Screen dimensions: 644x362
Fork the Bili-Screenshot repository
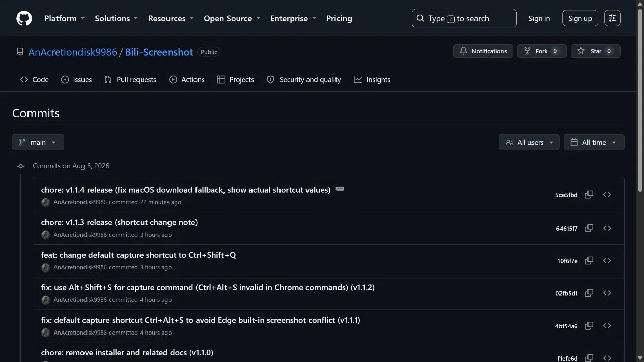pos(542,51)
